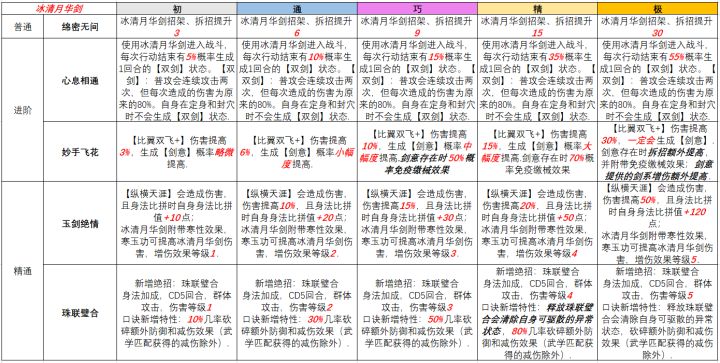The height and width of the screenshot is (363, 720).
Task: Click 珠联璧合 cell with 80%几率砍碎
Action: (x=537, y=313)
